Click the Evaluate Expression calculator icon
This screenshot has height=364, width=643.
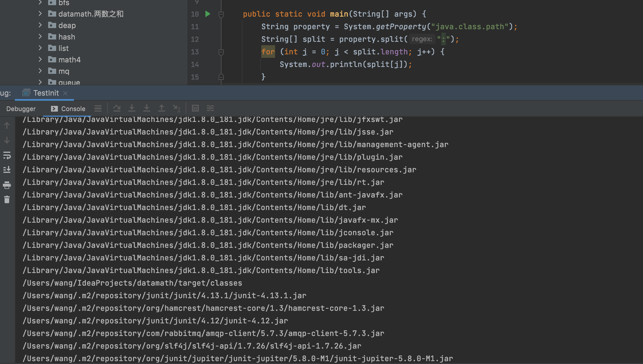[195, 108]
